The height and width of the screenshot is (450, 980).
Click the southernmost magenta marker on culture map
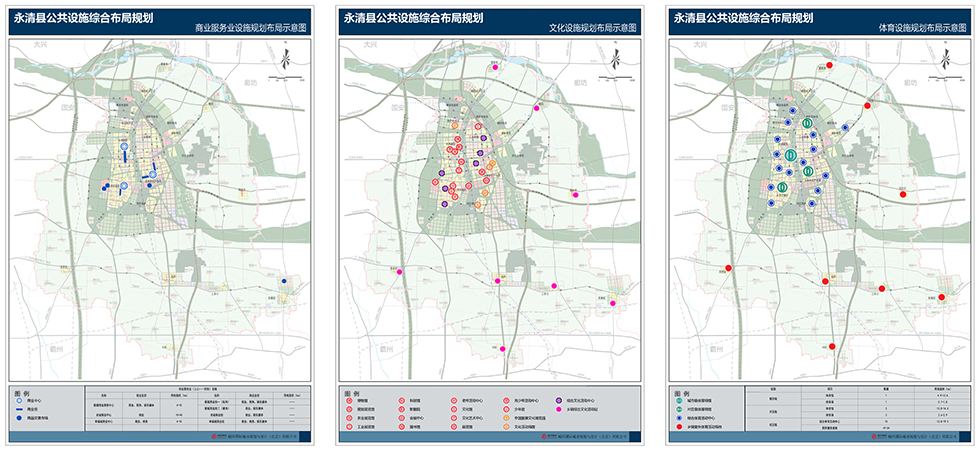point(503,349)
